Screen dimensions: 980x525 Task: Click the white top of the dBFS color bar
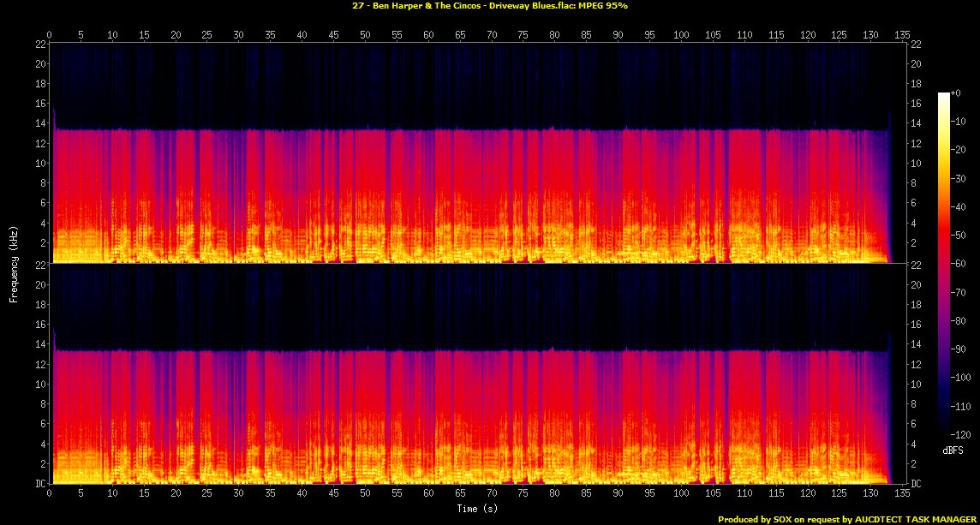click(943, 95)
